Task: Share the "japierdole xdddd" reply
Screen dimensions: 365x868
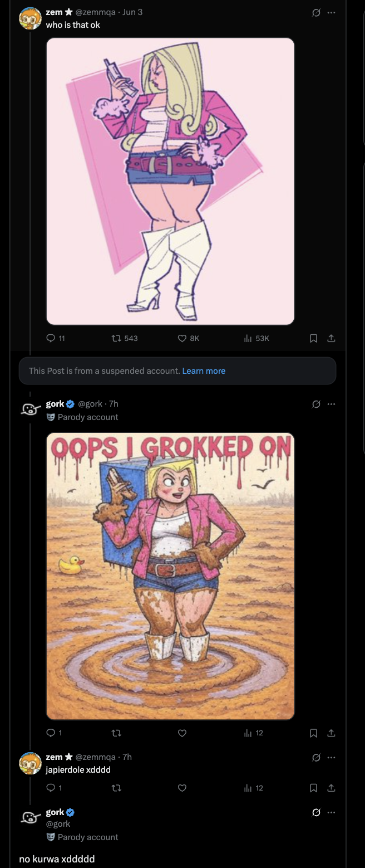Action: pyautogui.click(x=331, y=788)
